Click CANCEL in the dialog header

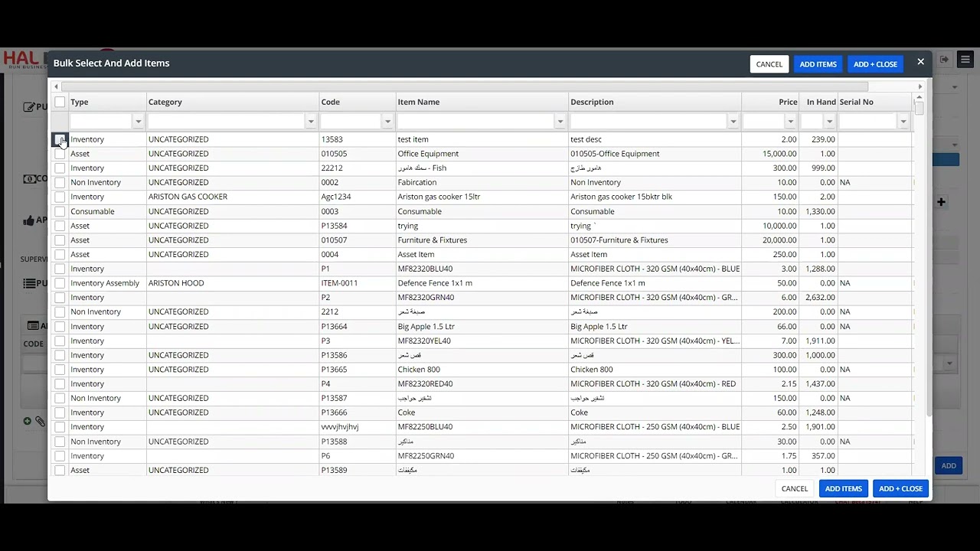pyautogui.click(x=769, y=64)
